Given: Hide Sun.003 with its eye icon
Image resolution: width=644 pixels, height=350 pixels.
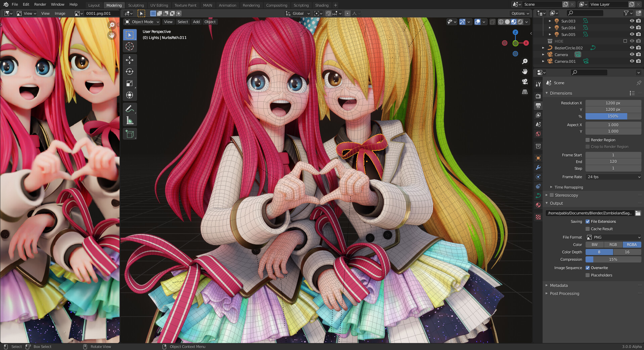Looking at the screenshot, I should (632, 21).
